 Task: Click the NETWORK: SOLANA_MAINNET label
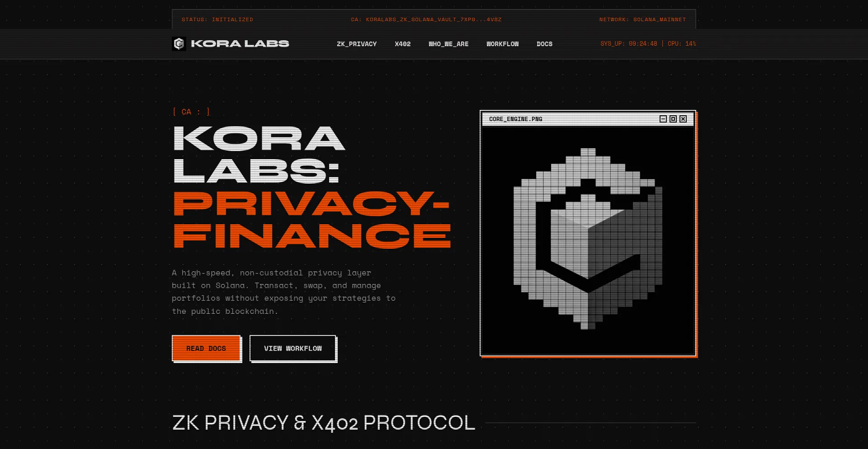click(x=642, y=19)
